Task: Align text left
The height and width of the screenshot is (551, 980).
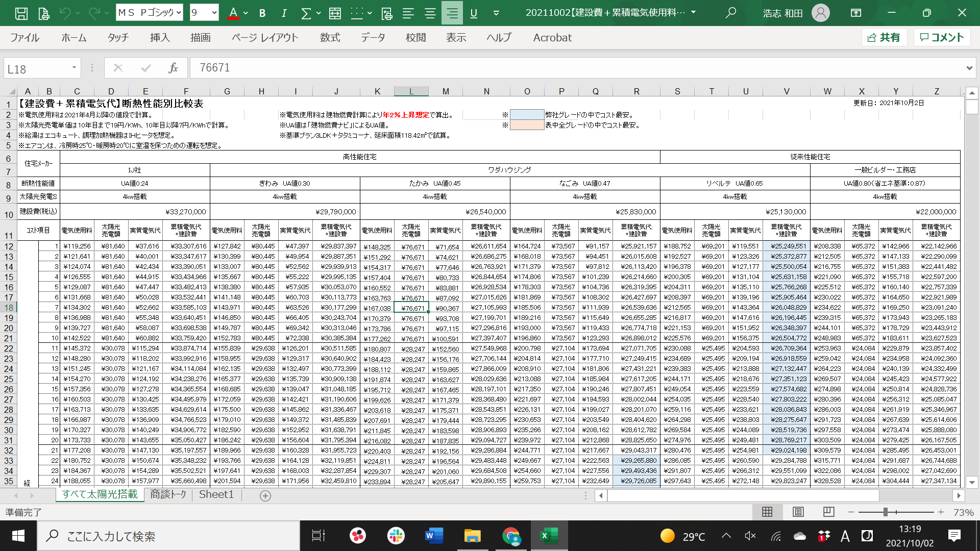Action: [408, 13]
